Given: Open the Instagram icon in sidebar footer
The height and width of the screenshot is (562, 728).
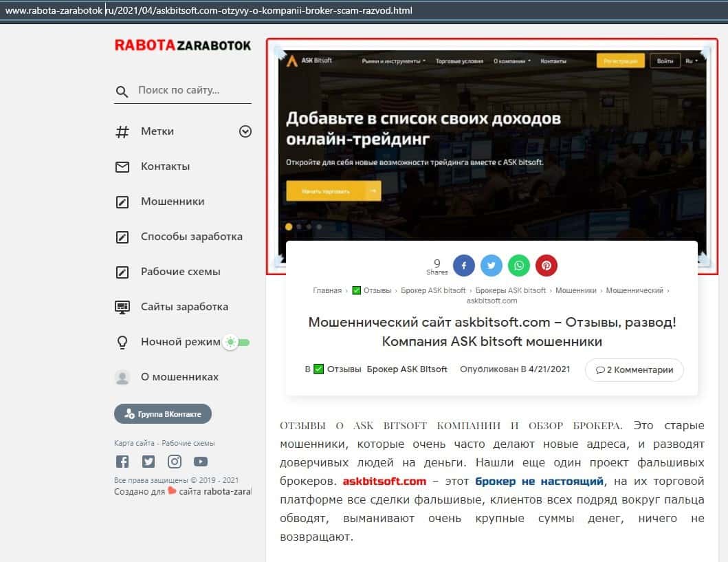Looking at the screenshot, I should (x=175, y=462).
